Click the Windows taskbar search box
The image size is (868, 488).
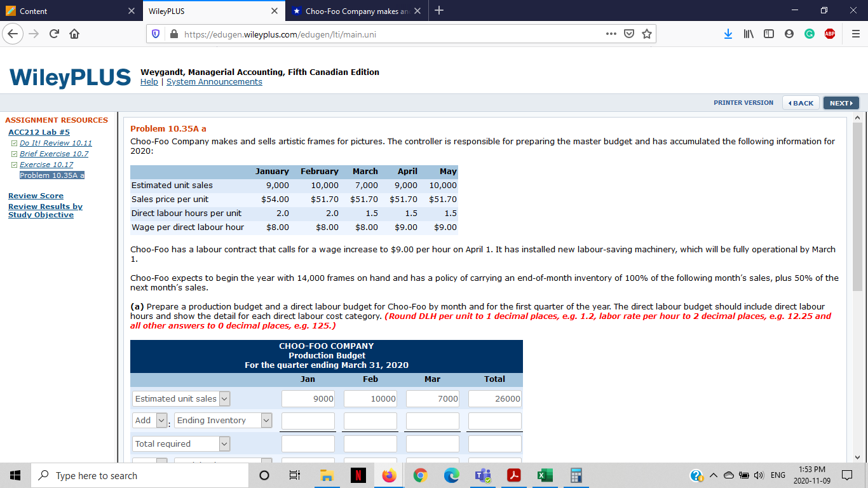tap(140, 475)
